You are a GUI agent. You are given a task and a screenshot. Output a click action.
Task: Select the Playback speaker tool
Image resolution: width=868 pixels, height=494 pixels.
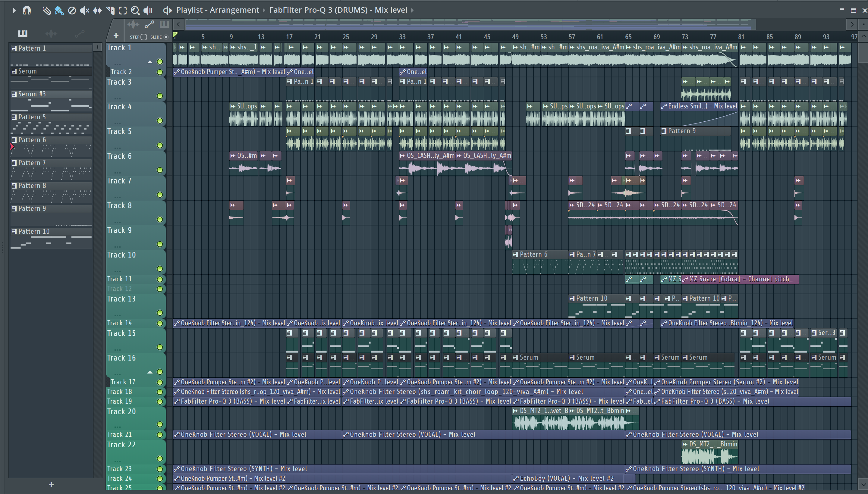[148, 10]
